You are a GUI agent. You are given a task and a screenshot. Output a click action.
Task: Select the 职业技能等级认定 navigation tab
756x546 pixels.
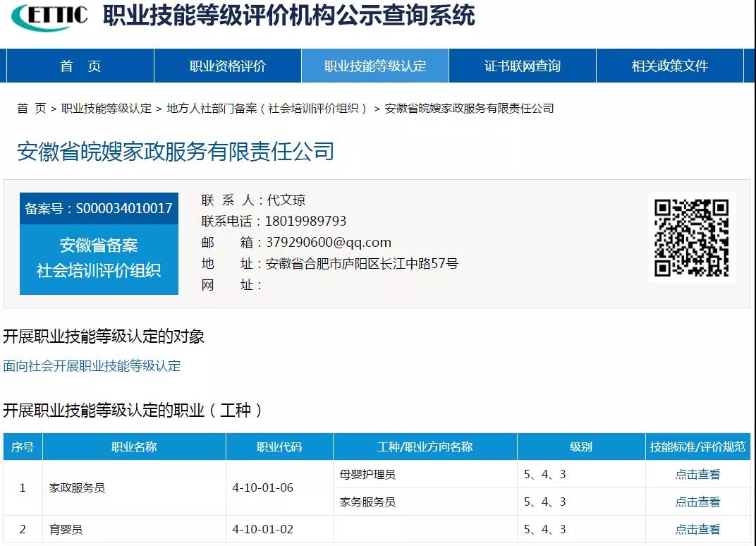[x=375, y=66]
